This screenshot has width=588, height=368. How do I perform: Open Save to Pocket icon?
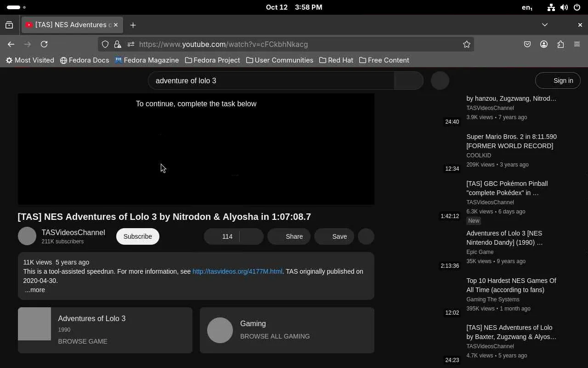coord(527,44)
